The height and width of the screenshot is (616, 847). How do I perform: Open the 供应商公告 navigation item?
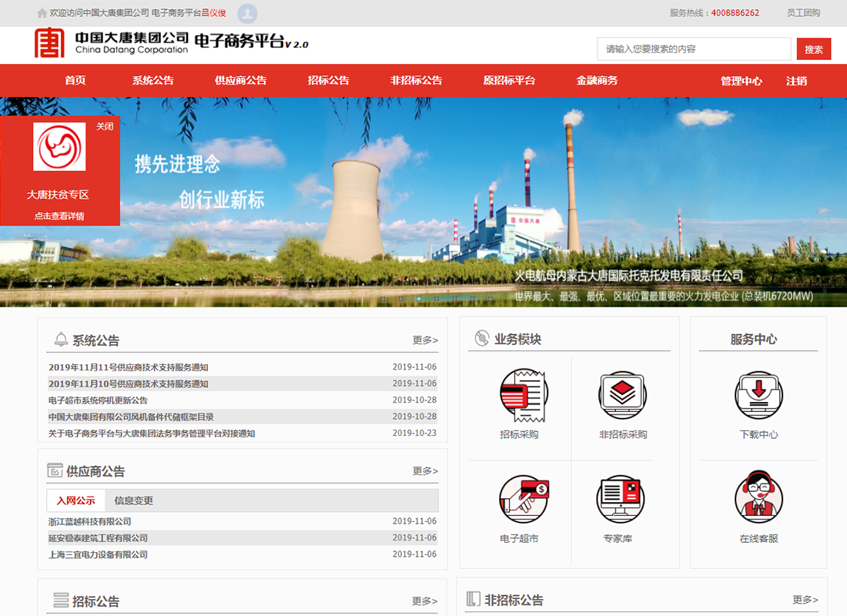[240, 81]
